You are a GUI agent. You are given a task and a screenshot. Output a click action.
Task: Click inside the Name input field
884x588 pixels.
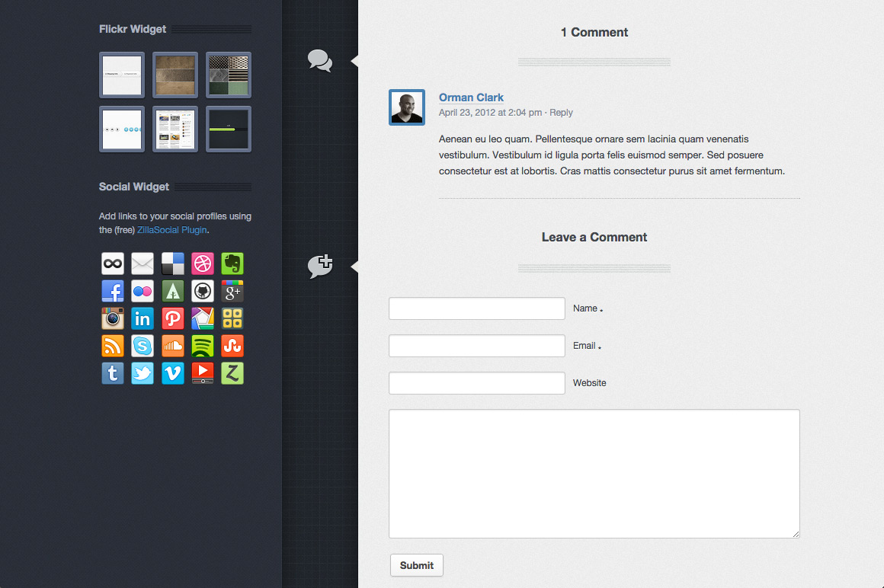point(476,308)
